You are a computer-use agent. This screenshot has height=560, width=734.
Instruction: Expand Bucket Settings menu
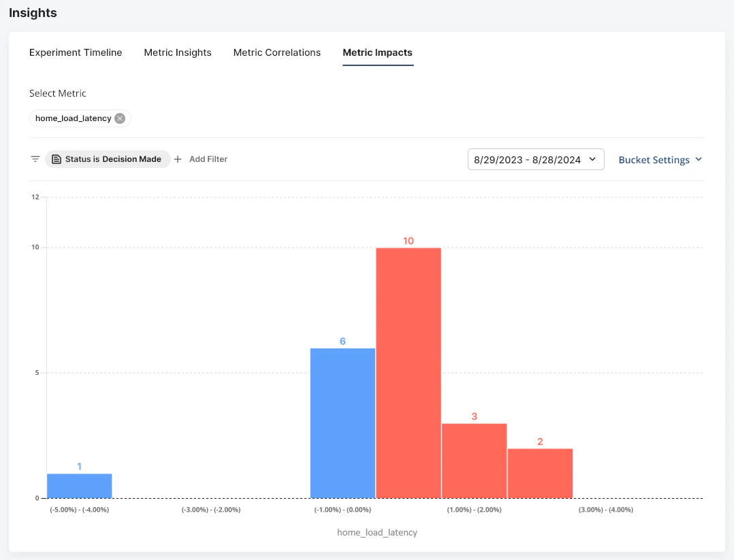coord(660,159)
